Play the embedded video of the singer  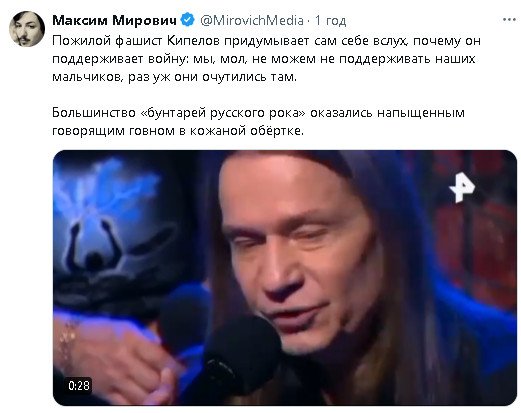click(x=285, y=278)
